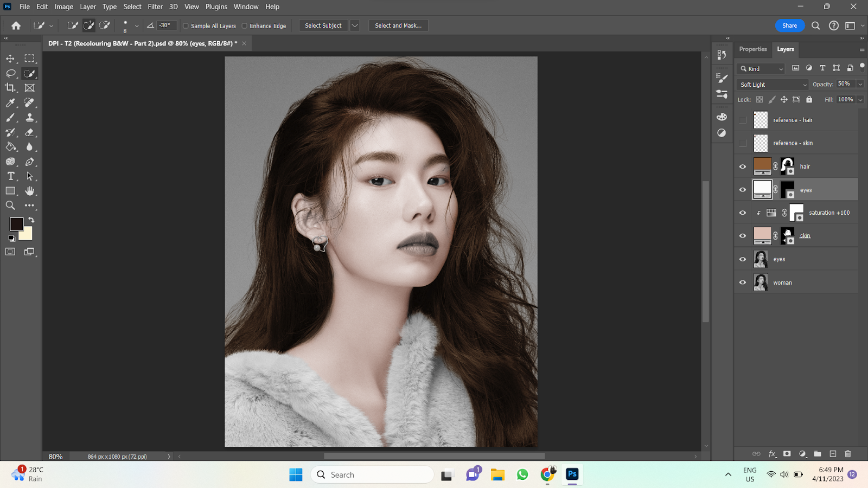Open the background color picker
This screenshot has width=868, height=488.
coord(27,235)
